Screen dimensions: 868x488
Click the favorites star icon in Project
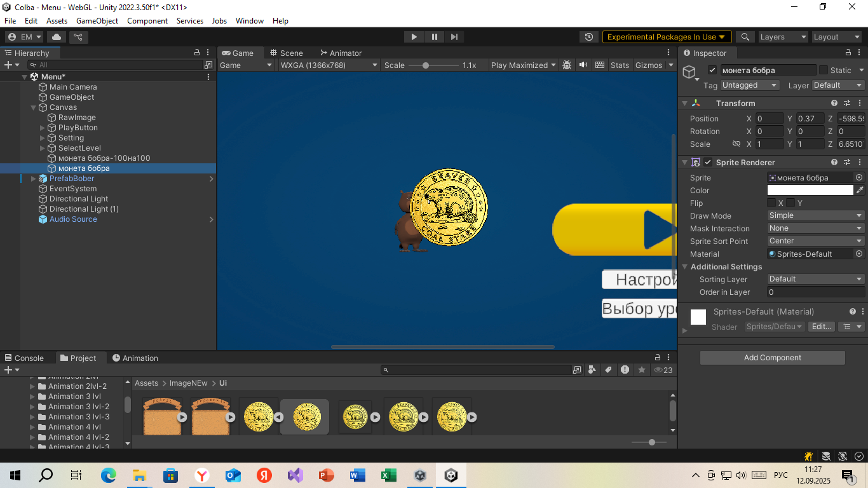click(x=642, y=370)
